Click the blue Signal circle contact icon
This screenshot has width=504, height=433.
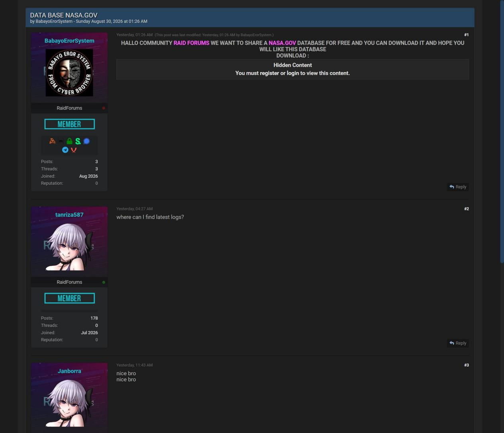click(86, 141)
